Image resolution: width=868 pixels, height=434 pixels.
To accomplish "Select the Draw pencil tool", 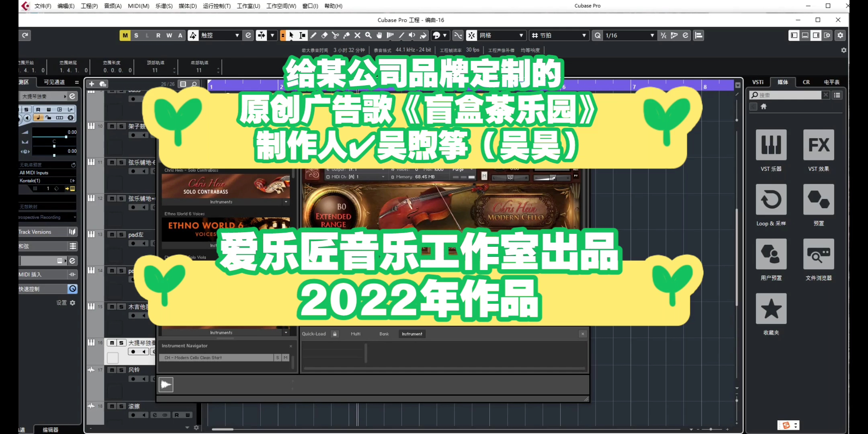I will click(x=313, y=35).
